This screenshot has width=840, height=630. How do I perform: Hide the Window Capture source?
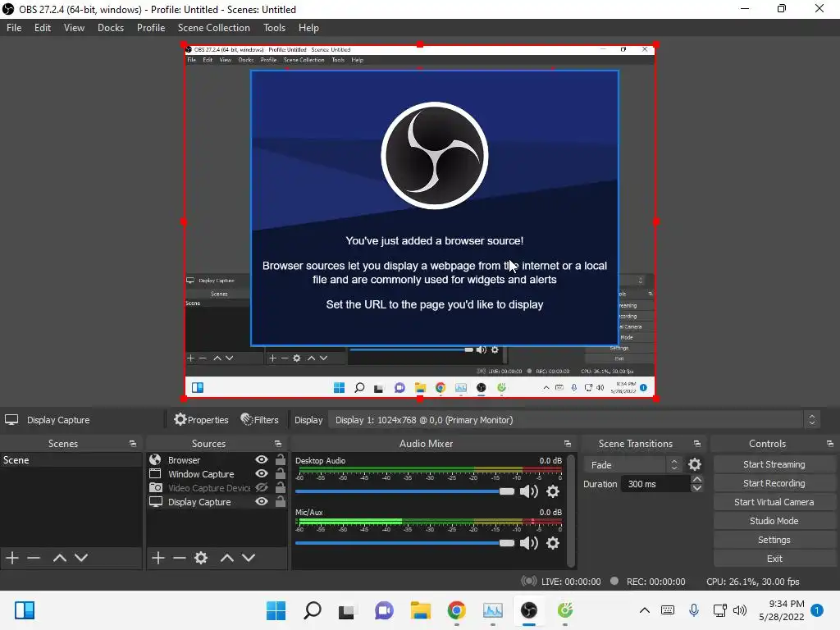[262, 473]
